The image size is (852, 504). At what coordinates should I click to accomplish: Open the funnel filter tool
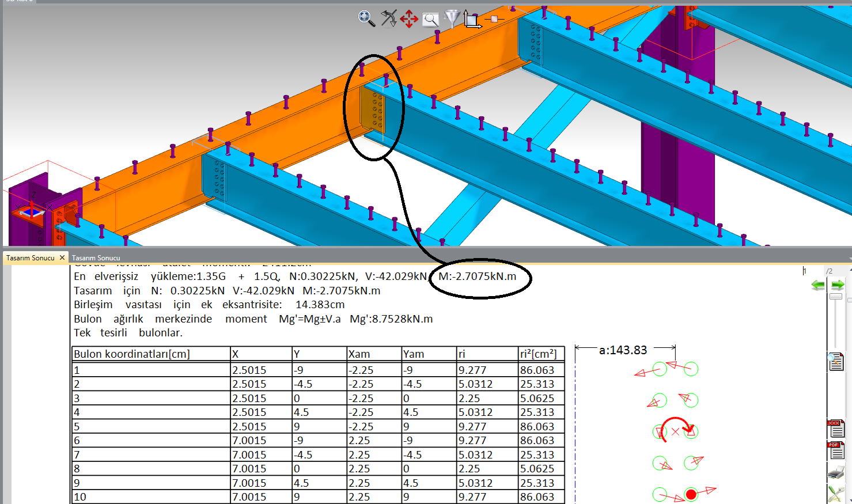point(452,18)
